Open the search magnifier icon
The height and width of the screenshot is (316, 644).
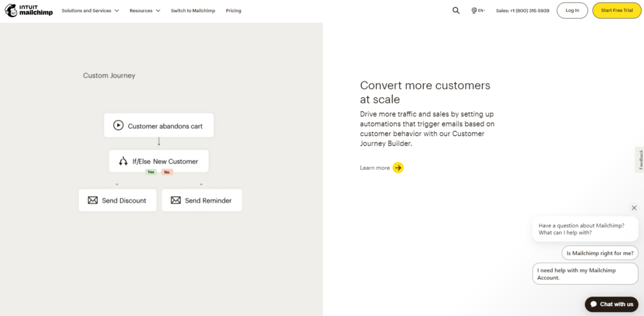point(456,11)
